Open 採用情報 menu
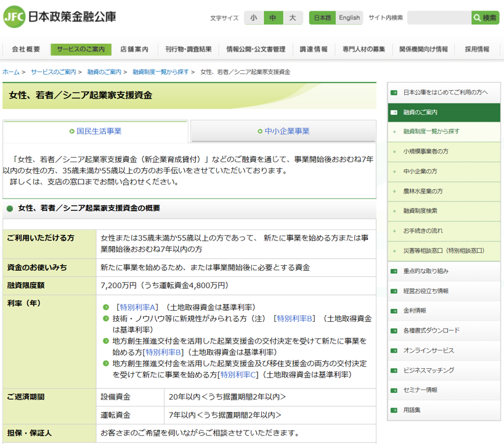 click(477, 49)
